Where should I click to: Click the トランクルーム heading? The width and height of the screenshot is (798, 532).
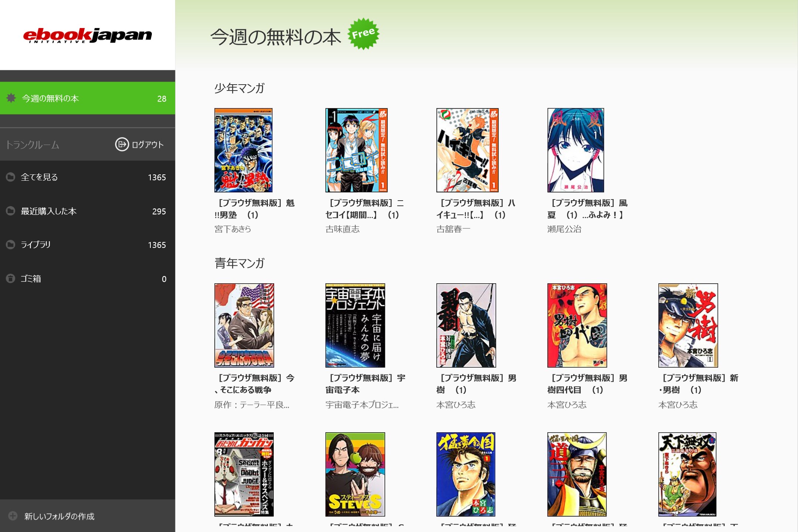pyautogui.click(x=33, y=144)
